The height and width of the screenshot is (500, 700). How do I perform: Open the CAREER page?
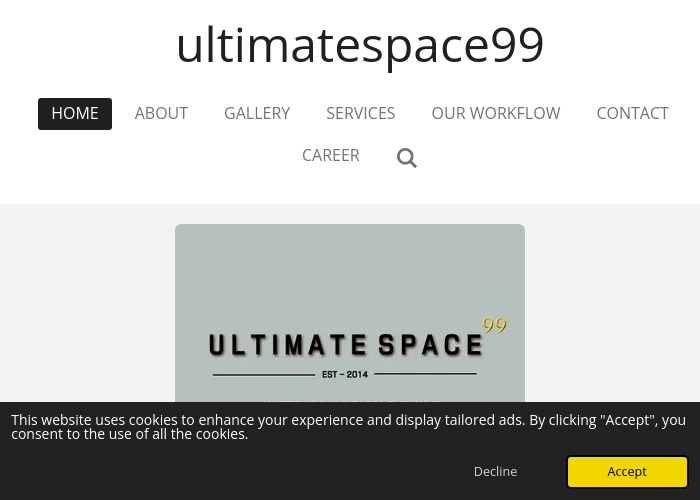click(331, 156)
